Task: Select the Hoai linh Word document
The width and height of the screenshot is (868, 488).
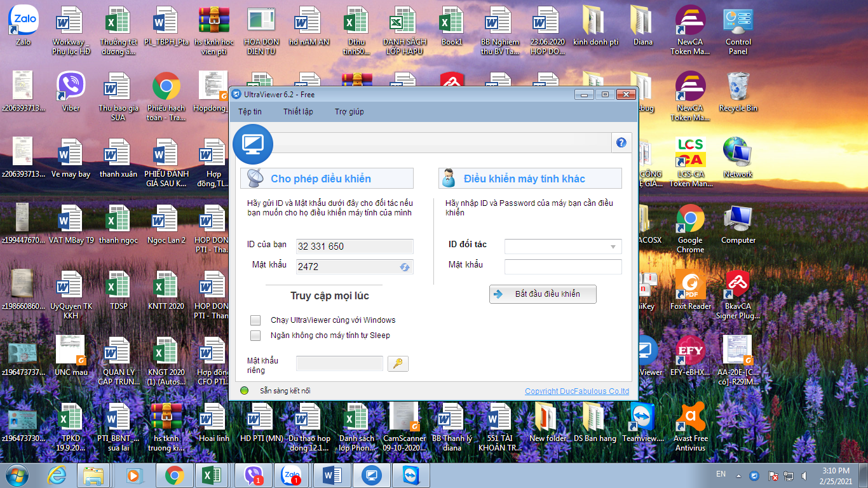Action: (x=214, y=422)
